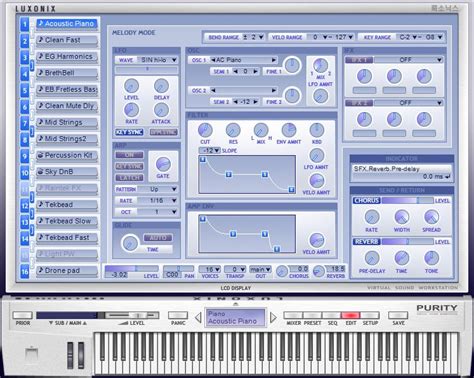Click the LFO RATE knob
The width and height of the screenshot is (474, 378).
[131, 110]
